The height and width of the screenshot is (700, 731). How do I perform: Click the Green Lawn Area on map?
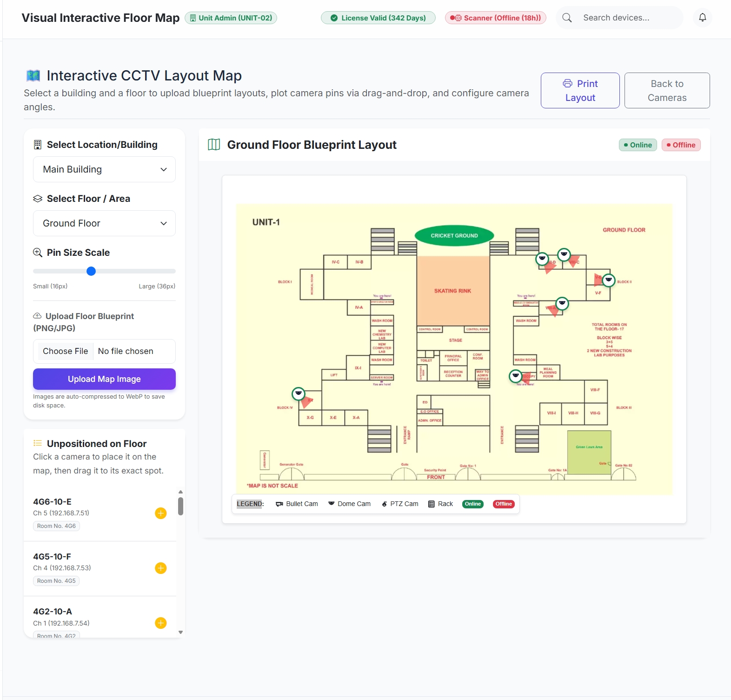(x=589, y=452)
